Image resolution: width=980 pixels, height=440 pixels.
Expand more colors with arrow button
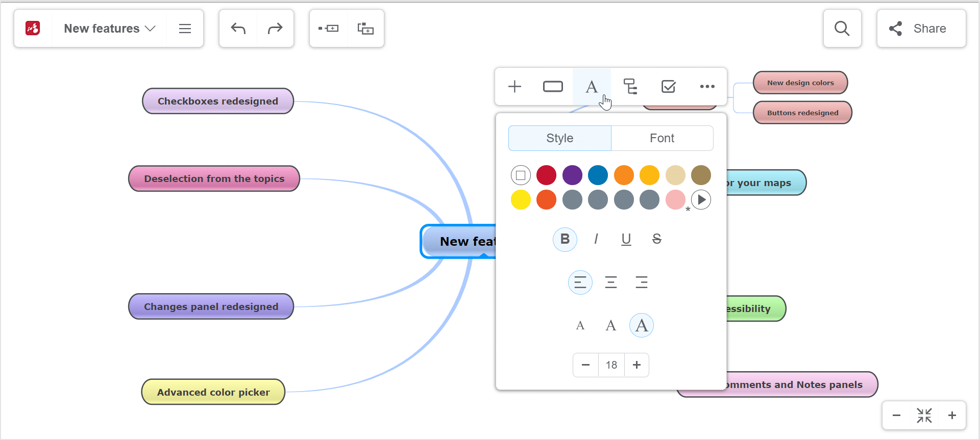[701, 200]
